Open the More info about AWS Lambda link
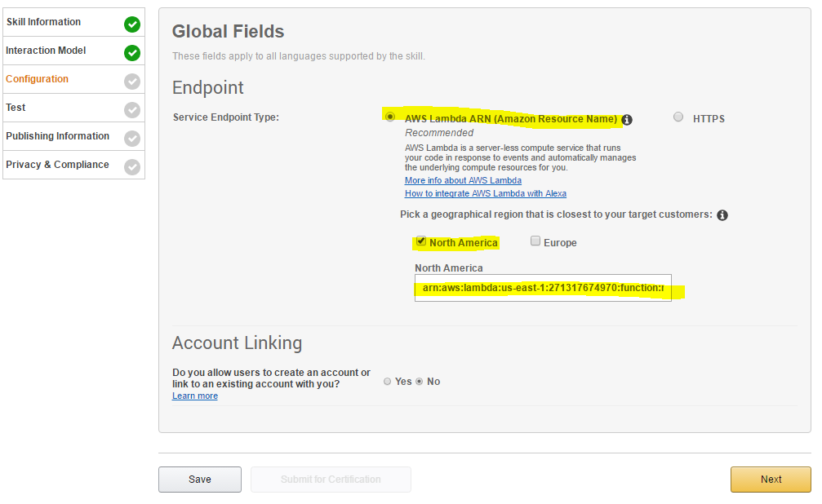Screen dimensions: 822x504 pyautogui.click(x=463, y=180)
